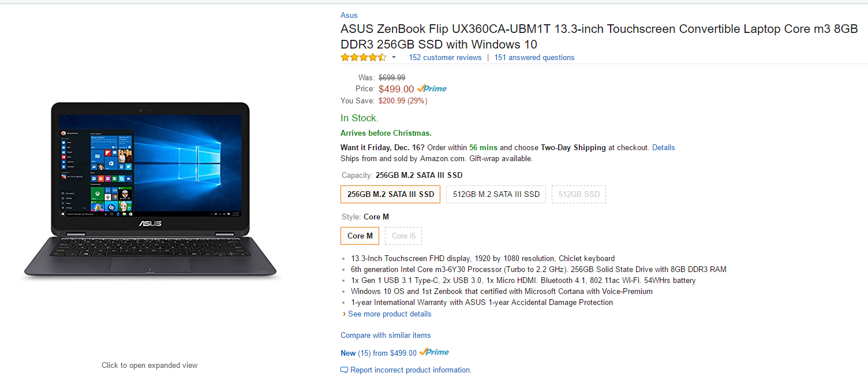The width and height of the screenshot is (868, 376).
Task: Open Compare with similar items
Action: coord(386,336)
